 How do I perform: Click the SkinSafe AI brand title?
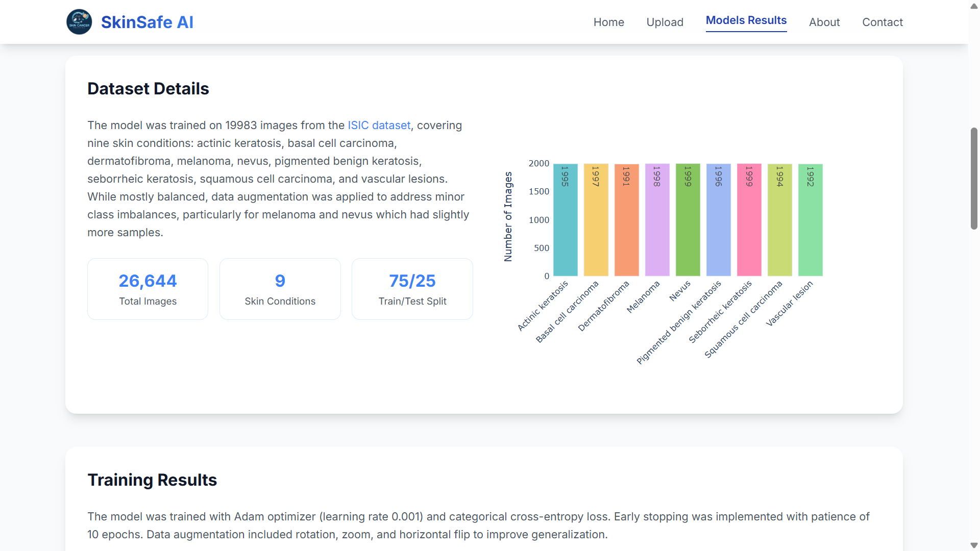tap(147, 22)
